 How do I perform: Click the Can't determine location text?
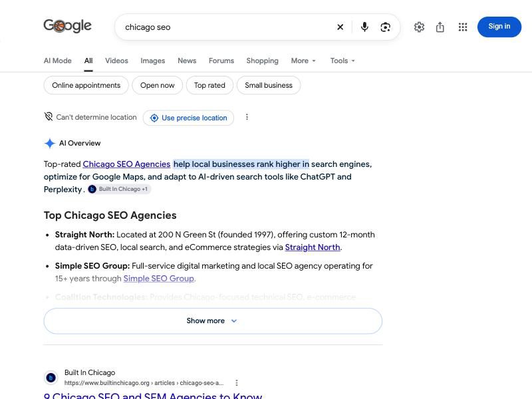click(96, 117)
